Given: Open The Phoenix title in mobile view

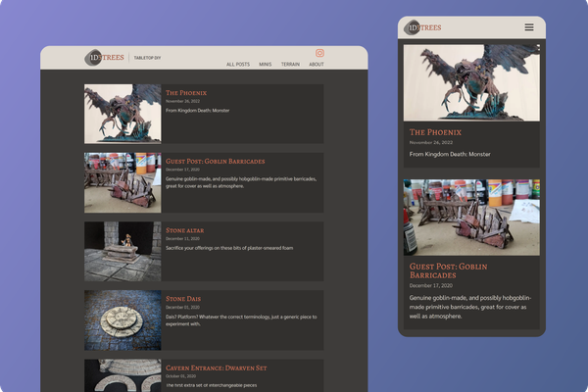Looking at the screenshot, I should (435, 132).
